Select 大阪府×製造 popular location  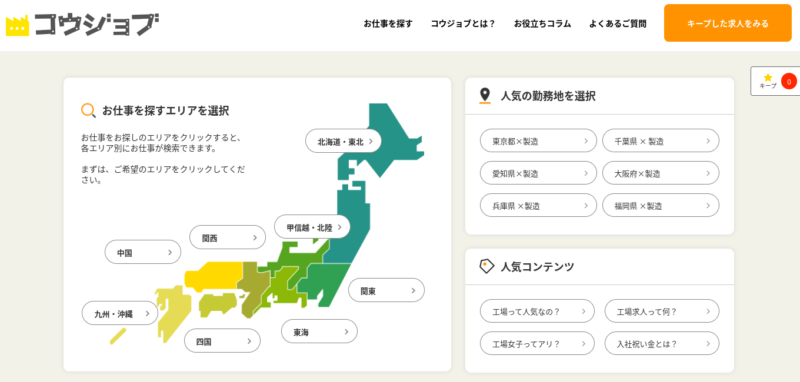tap(661, 173)
